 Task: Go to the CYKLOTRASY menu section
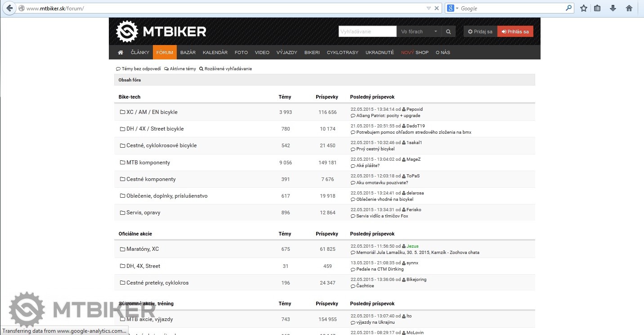[x=343, y=53]
